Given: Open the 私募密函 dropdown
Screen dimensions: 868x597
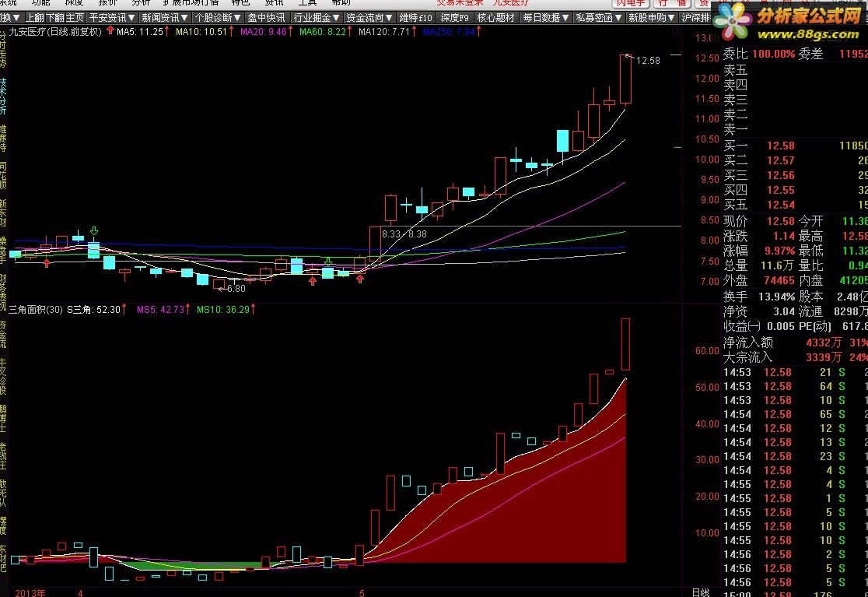Looking at the screenshot, I should click(599, 18).
